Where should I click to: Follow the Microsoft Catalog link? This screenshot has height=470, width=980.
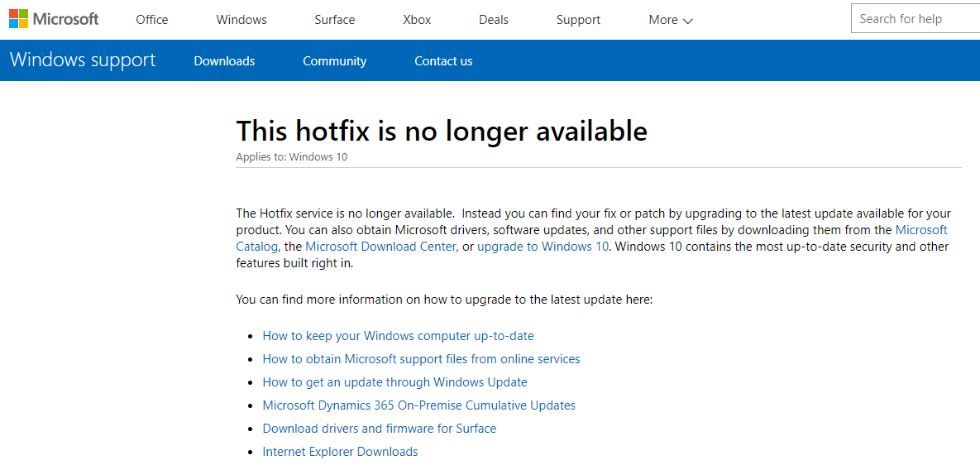921,229
